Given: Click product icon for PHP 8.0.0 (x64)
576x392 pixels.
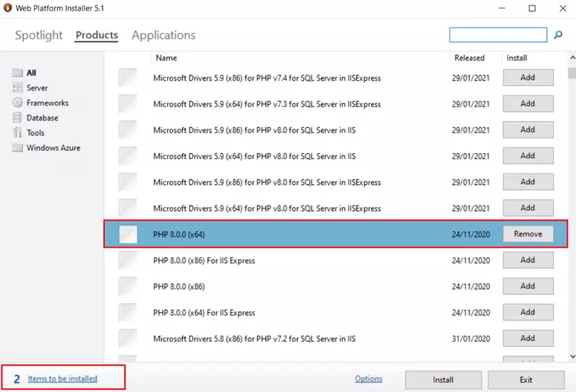Looking at the screenshot, I should pyautogui.click(x=128, y=234).
